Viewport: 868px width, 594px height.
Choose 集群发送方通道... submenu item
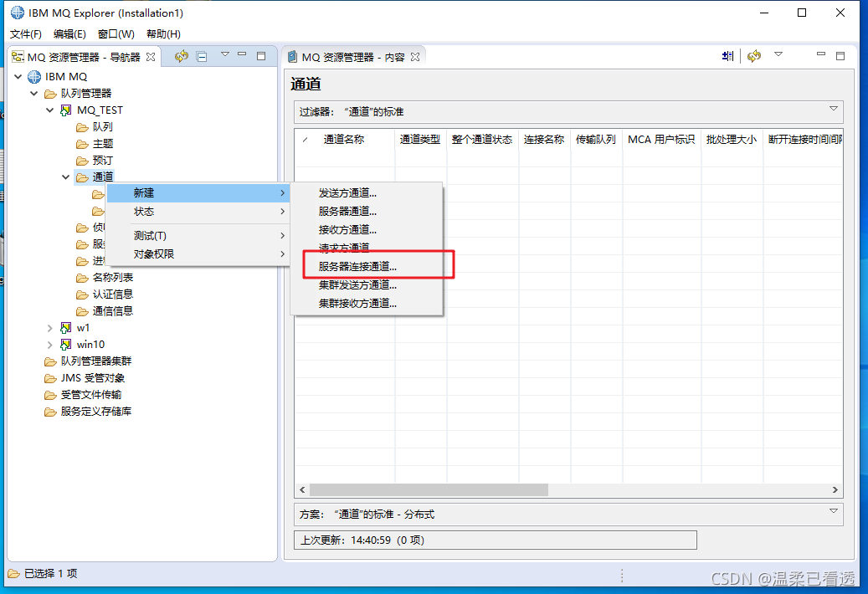pyautogui.click(x=367, y=284)
